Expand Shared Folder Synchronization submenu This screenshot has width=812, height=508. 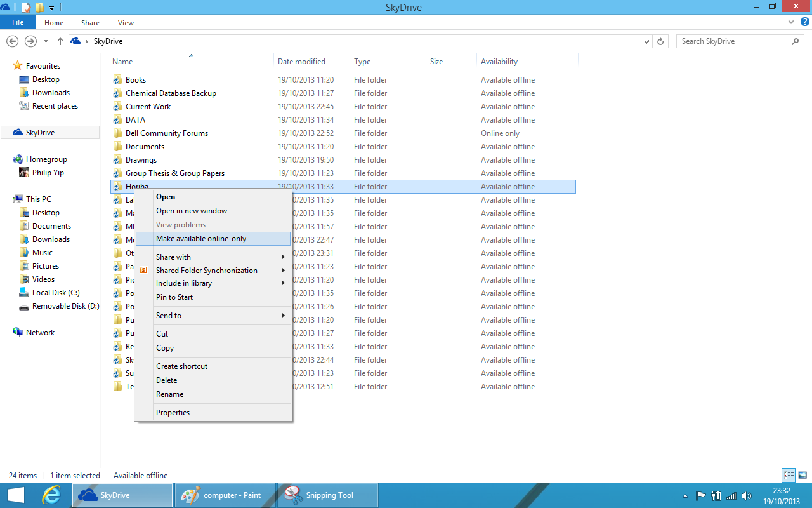pos(213,271)
